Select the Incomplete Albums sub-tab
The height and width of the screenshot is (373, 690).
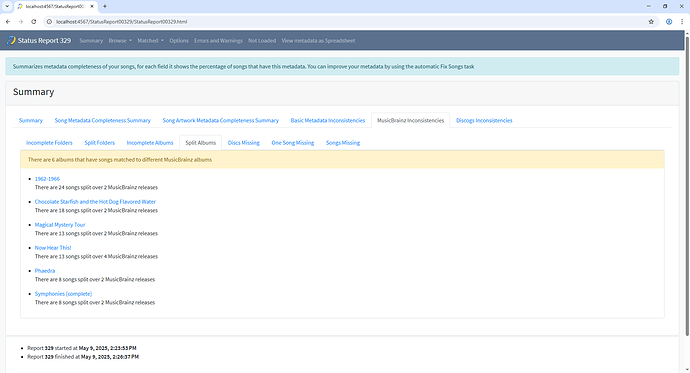point(150,143)
